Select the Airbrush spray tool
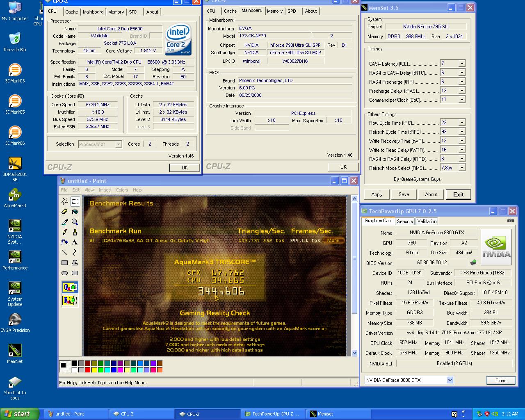The height and width of the screenshot is (420, 525). point(65,242)
